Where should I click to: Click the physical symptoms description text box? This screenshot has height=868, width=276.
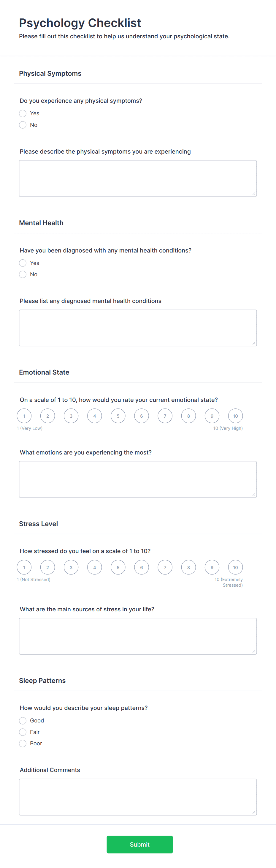138,179
